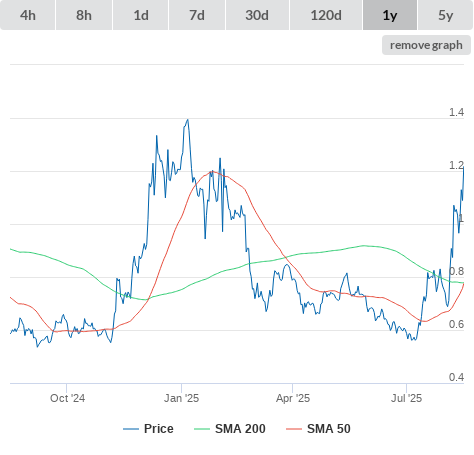Click the 1.4 y-axis value
This screenshot has width=474, height=455.
456,112
